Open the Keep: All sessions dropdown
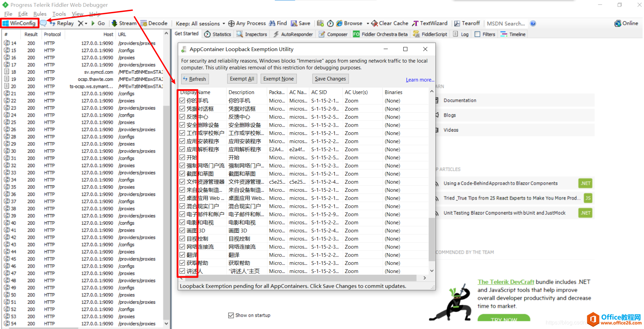This screenshot has width=644, height=329. click(201, 23)
